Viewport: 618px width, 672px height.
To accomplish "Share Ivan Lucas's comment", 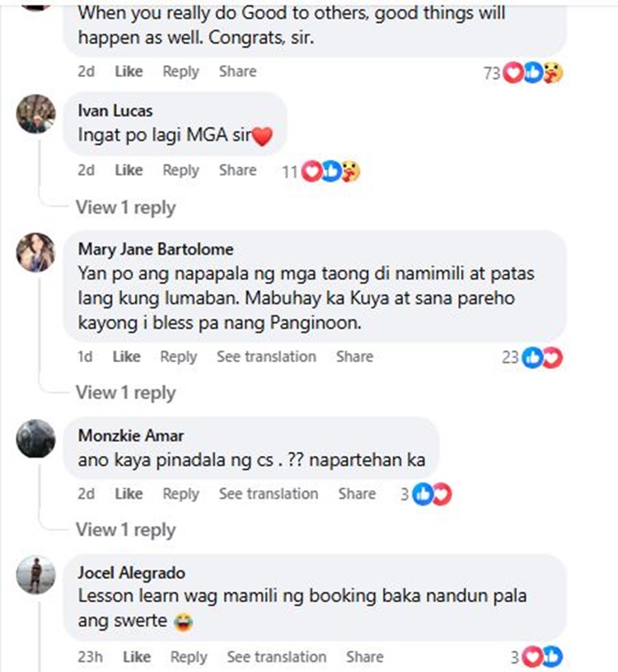I will (x=237, y=170).
